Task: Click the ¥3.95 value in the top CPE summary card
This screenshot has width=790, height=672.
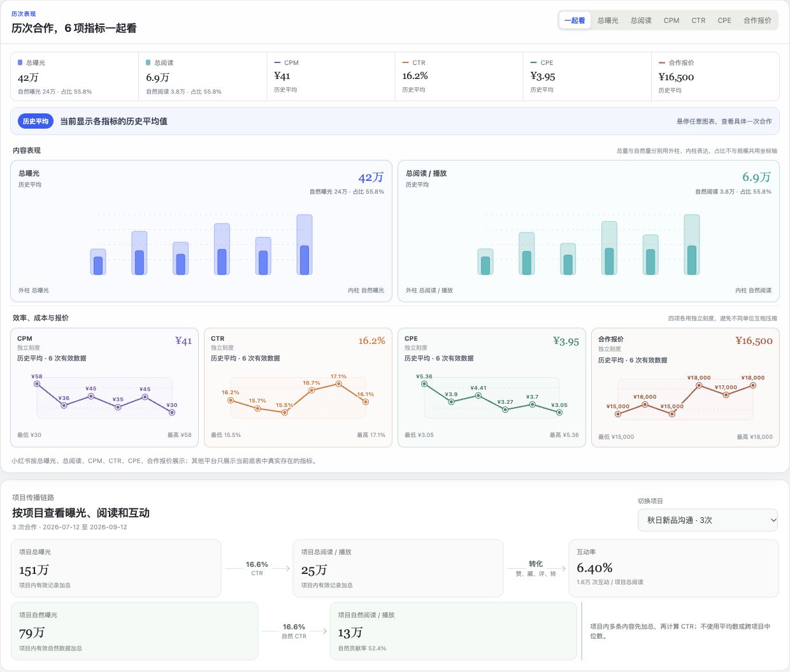Action: pos(543,76)
